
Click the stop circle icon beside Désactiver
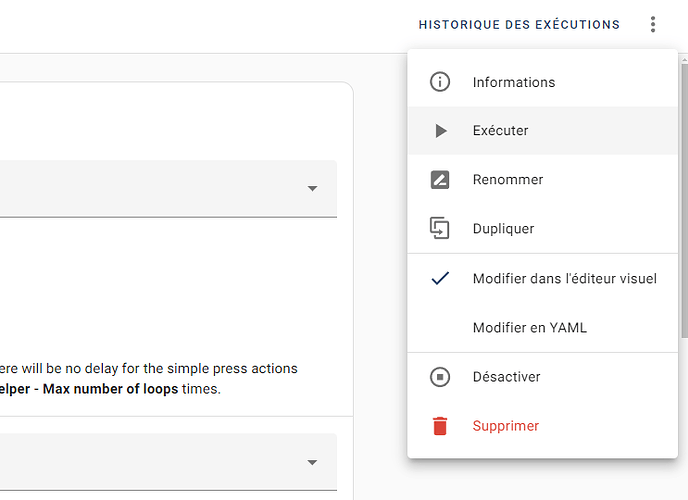tap(440, 377)
